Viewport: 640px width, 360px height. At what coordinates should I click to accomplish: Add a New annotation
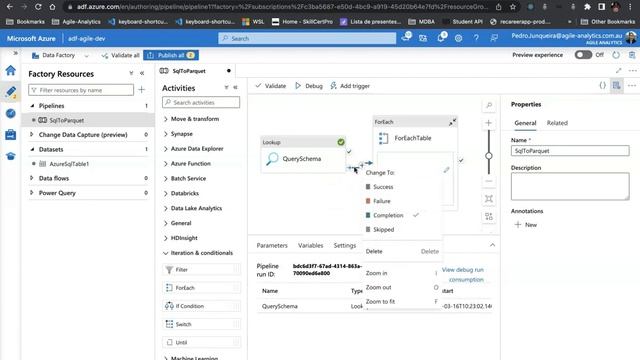526,224
